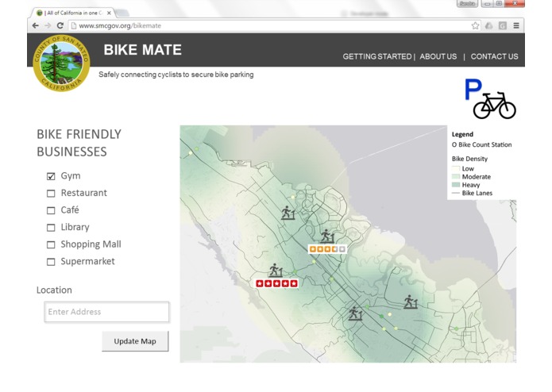The image size is (552, 392).
Task: Click the Moderate bike density legend swatch
Action: [456, 177]
